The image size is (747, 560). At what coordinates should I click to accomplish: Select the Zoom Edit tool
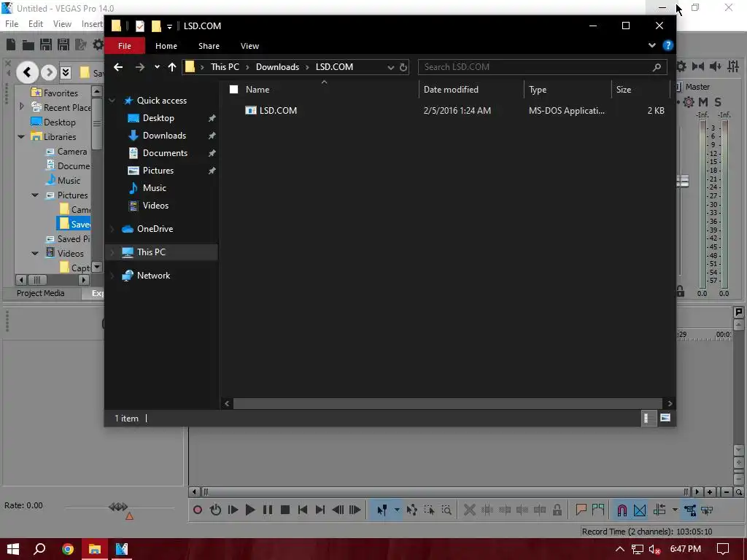[x=446, y=510]
